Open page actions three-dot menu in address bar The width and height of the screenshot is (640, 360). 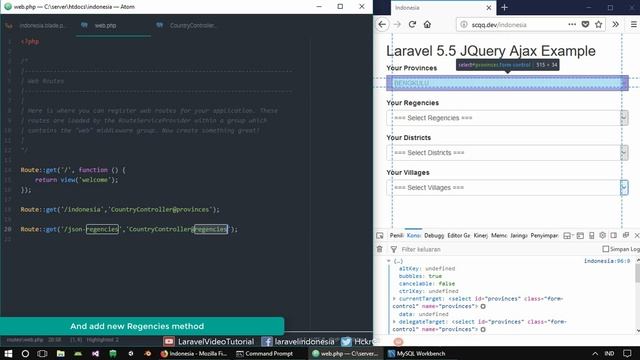click(572, 24)
